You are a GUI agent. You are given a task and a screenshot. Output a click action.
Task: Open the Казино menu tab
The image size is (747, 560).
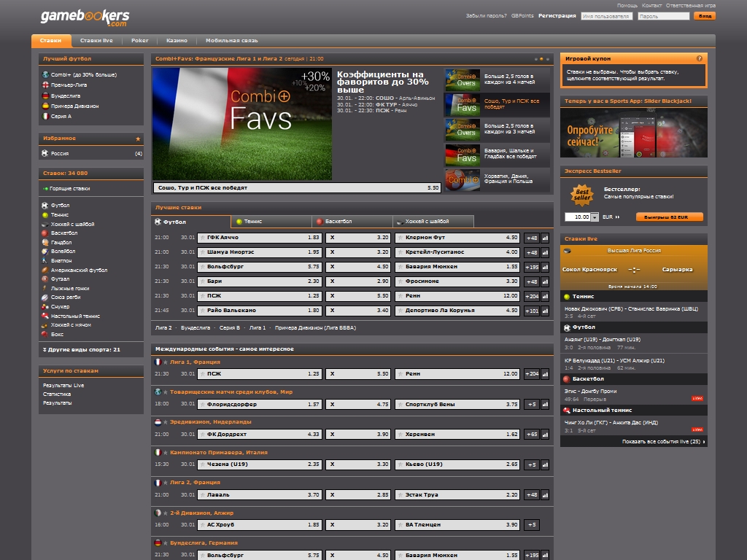177,41
